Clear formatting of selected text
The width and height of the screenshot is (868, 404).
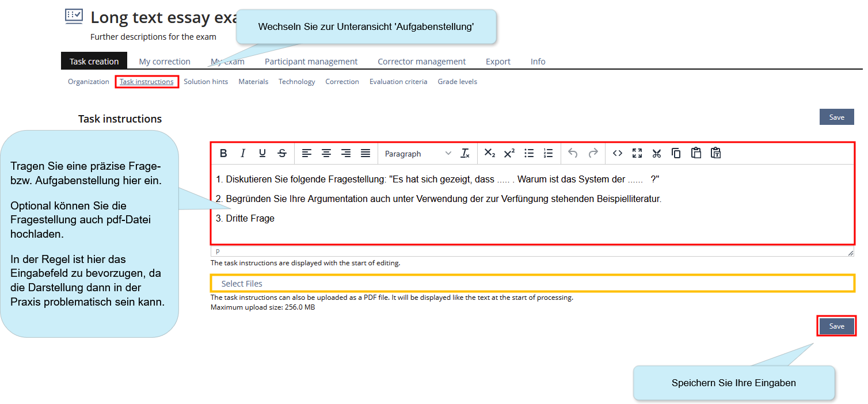tap(465, 153)
